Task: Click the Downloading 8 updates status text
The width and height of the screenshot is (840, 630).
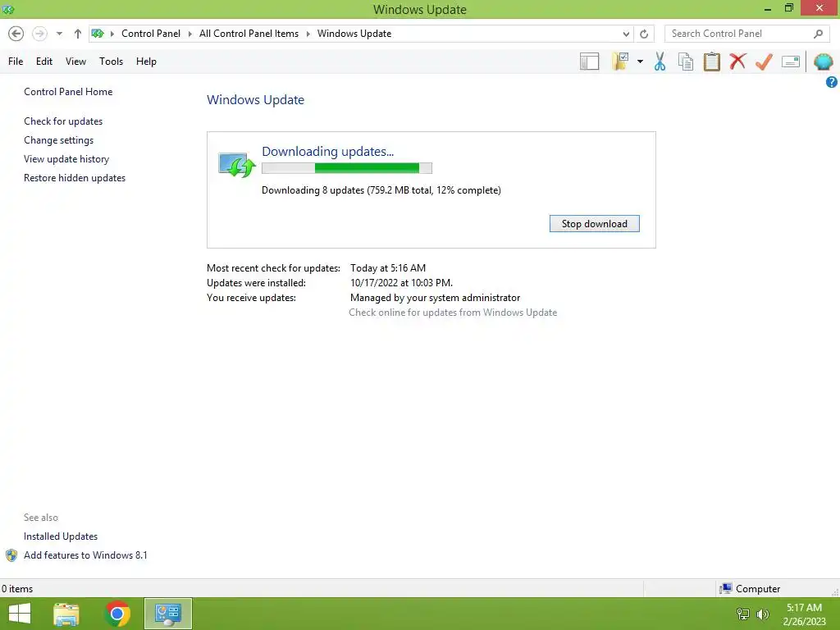Action: pyautogui.click(x=381, y=190)
